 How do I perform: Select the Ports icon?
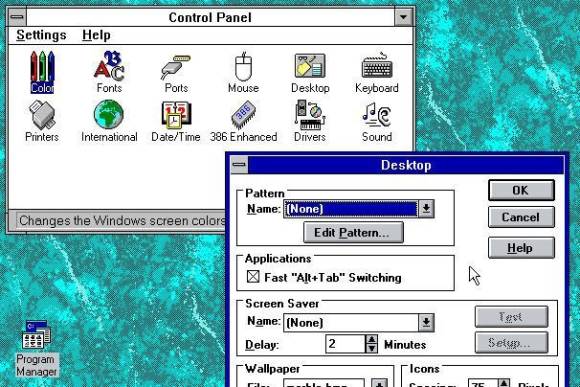176,72
